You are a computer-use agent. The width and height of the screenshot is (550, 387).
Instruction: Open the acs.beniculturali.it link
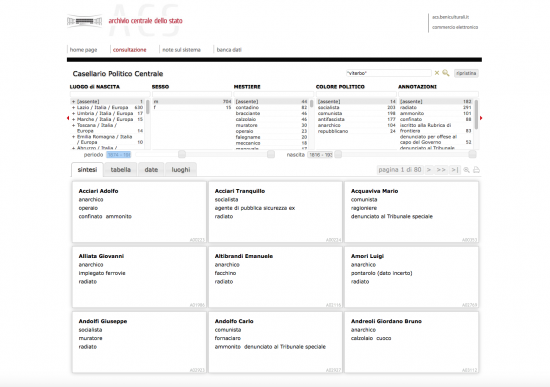pos(450,17)
